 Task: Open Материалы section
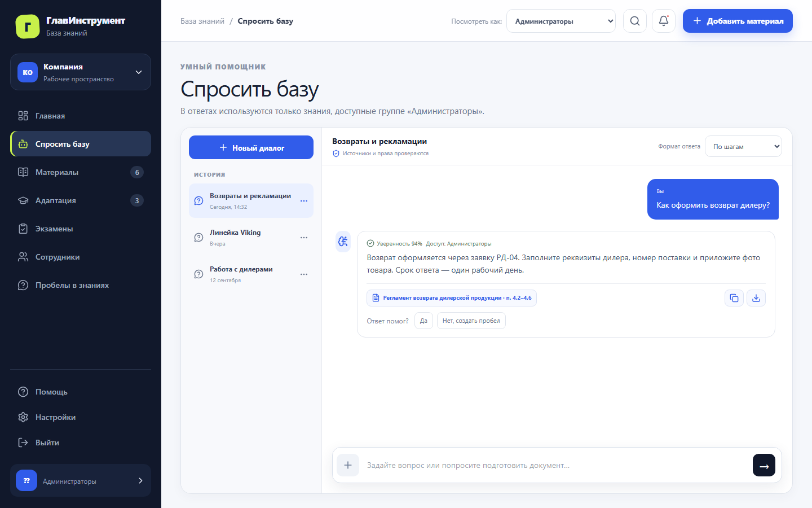pyautogui.click(x=81, y=172)
